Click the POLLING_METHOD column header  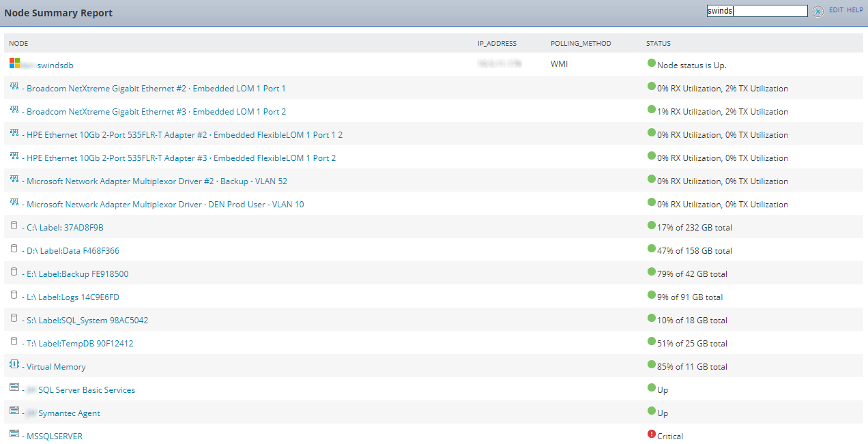[581, 44]
